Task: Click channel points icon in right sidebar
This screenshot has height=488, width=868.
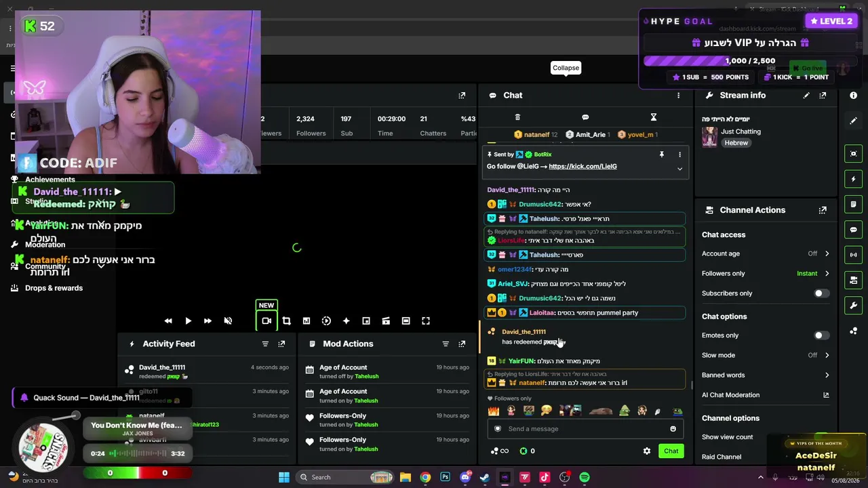Action: 853,331
